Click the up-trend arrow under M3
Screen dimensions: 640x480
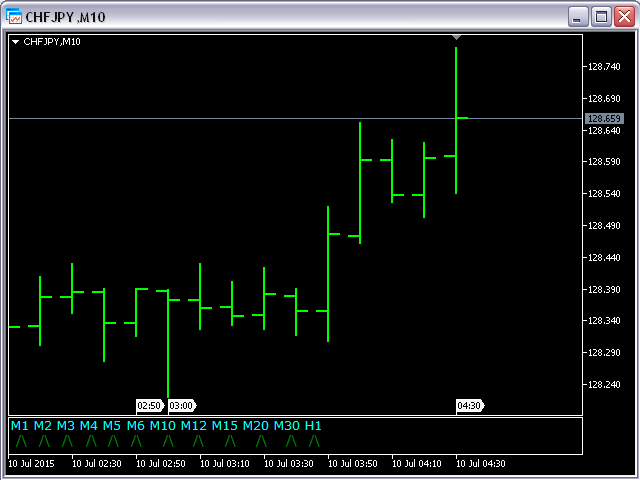[67, 441]
